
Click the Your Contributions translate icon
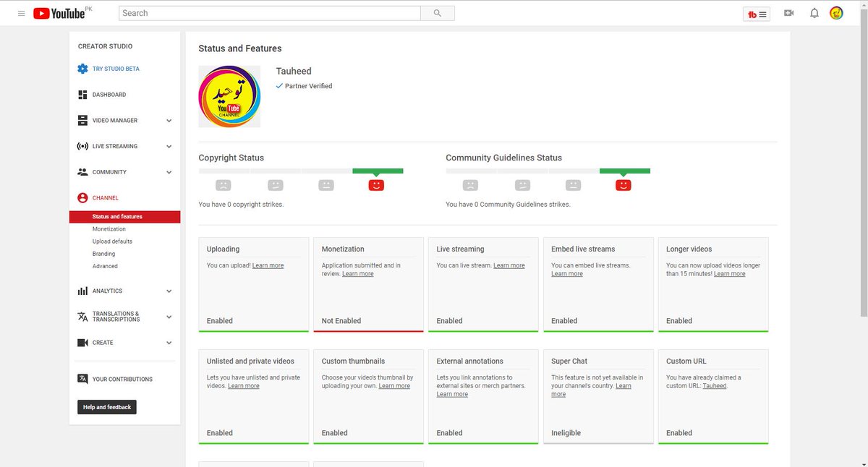click(82, 379)
